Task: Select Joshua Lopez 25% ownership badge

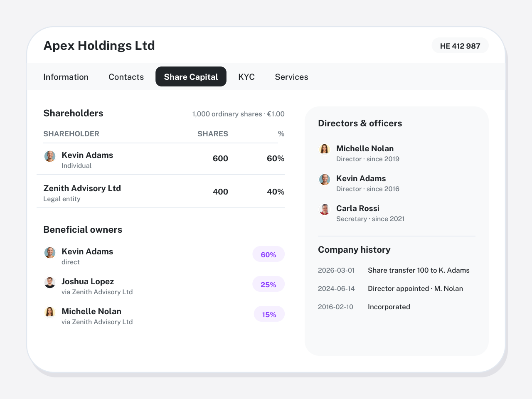Action: click(268, 284)
